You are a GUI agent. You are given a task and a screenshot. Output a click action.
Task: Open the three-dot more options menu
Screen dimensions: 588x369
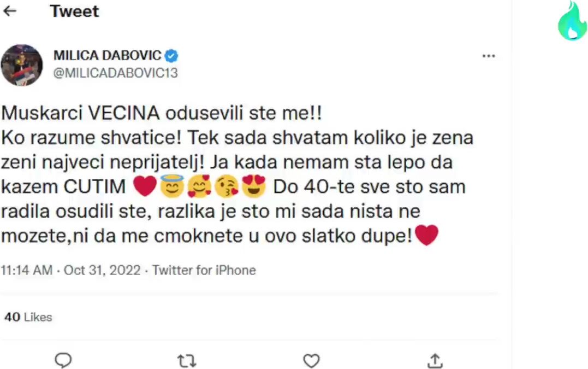pyautogui.click(x=488, y=56)
